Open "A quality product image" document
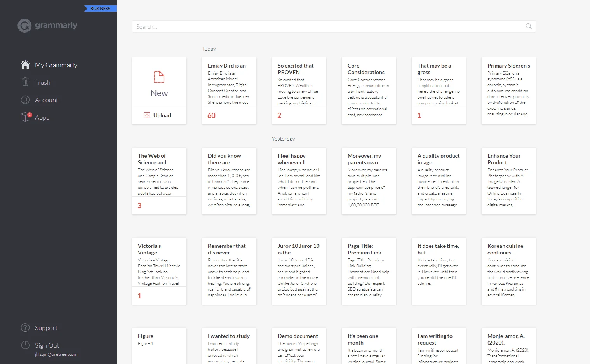Image resolution: width=590 pixels, height=364 pixels. 439,181
